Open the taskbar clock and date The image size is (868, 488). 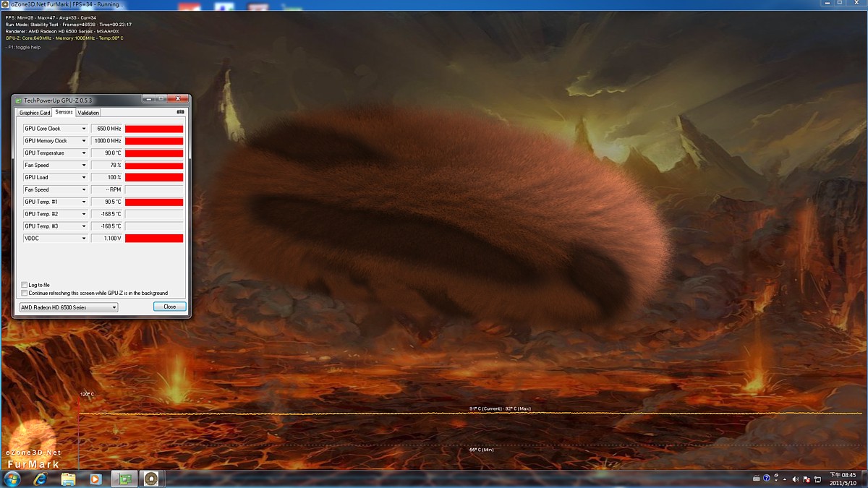[843, 479]
